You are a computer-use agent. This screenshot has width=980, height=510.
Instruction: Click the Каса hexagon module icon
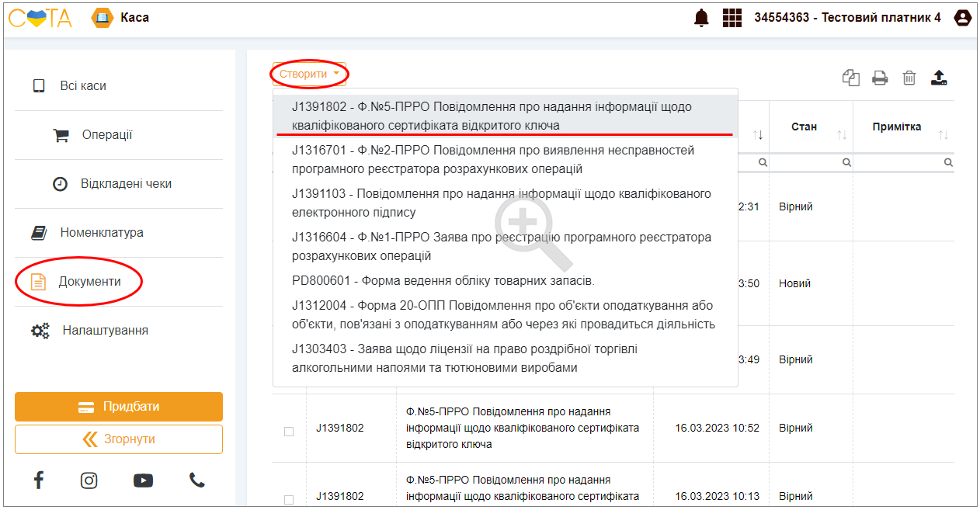point(102,17)
